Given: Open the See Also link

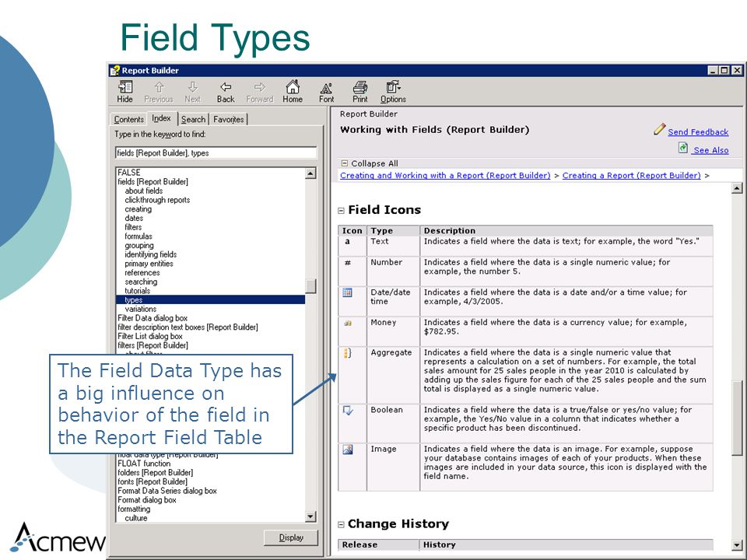Looking at the screenshot, I should (710, 150).
